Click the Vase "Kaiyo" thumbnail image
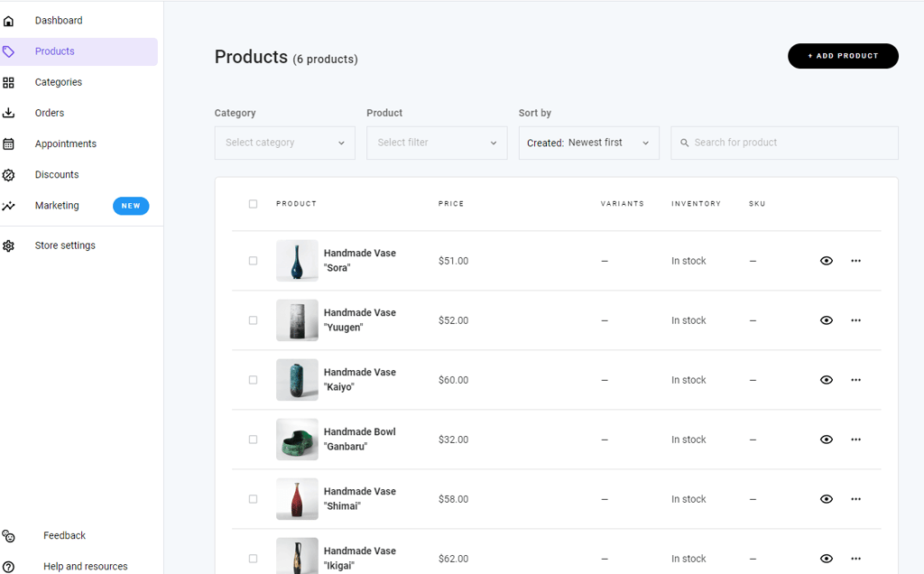Screen dimensions: 924x574 297,380
